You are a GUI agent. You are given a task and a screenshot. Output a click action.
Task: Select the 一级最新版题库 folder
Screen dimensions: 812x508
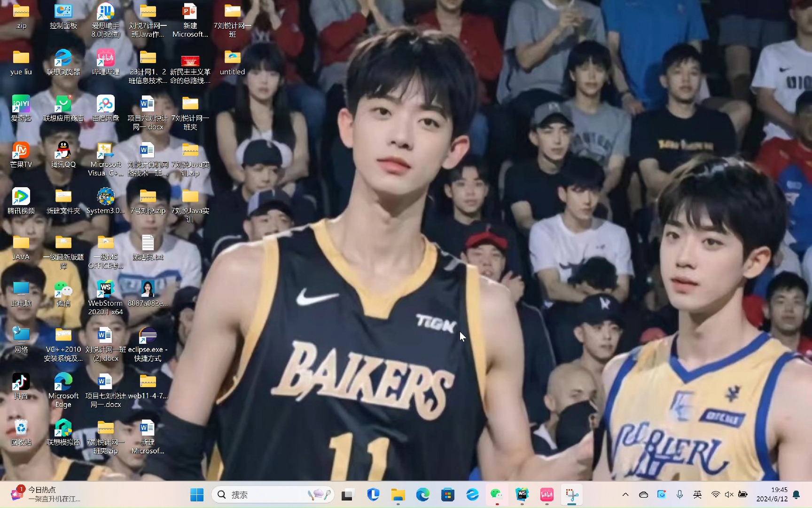pos(63,252)
